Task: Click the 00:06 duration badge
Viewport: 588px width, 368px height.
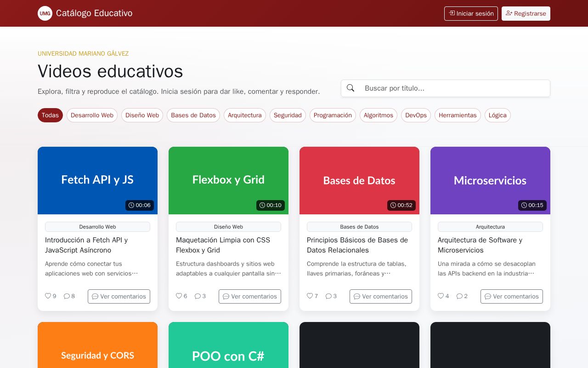Action: (140, 205)
